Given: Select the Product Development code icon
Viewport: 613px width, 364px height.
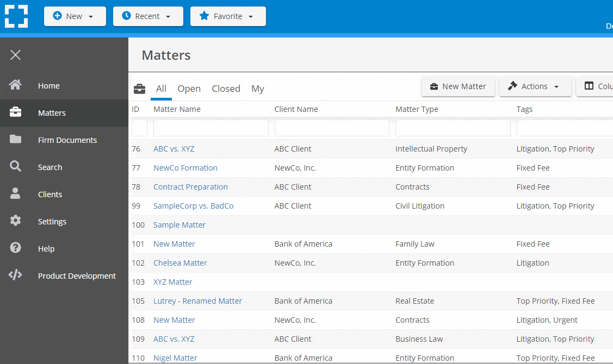Looking at the screenshot, I should tap(15, 275).
